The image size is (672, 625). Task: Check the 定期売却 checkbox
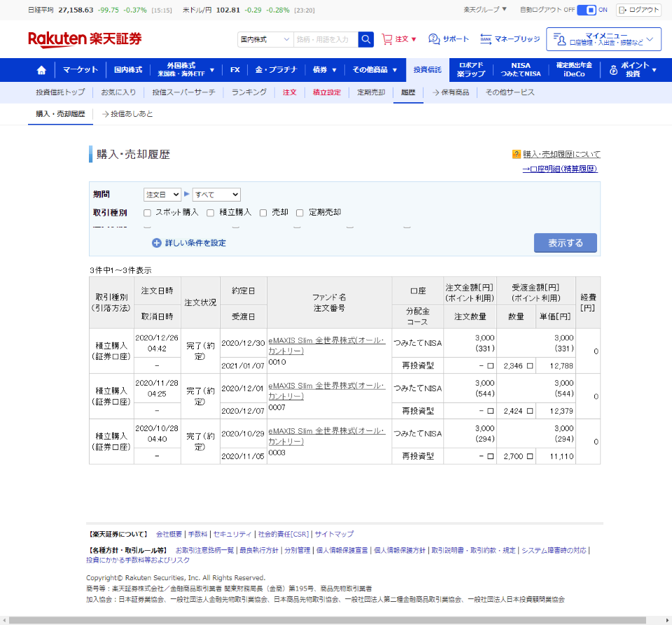300,213
